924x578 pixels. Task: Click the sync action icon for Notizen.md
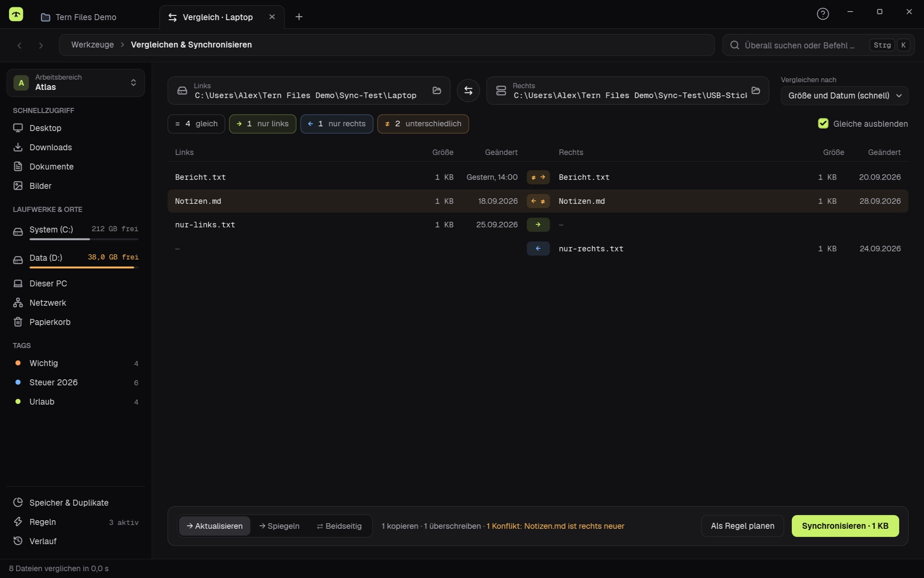tap(538, 201)
